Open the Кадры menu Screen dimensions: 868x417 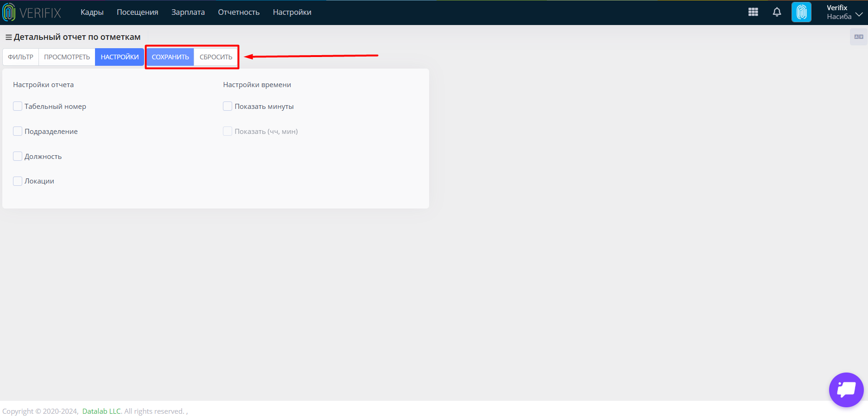tap(92, 12)
